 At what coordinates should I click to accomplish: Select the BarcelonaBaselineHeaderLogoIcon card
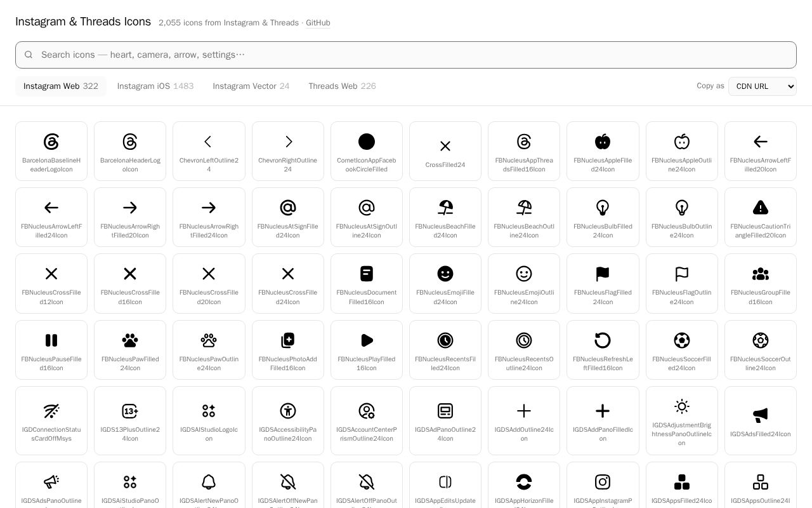(x=51, y=151)
